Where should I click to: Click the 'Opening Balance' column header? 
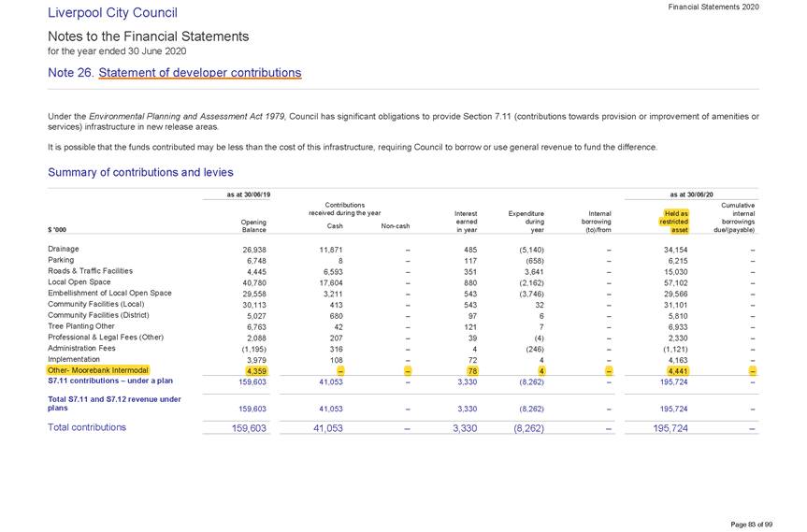coord(253,226)
